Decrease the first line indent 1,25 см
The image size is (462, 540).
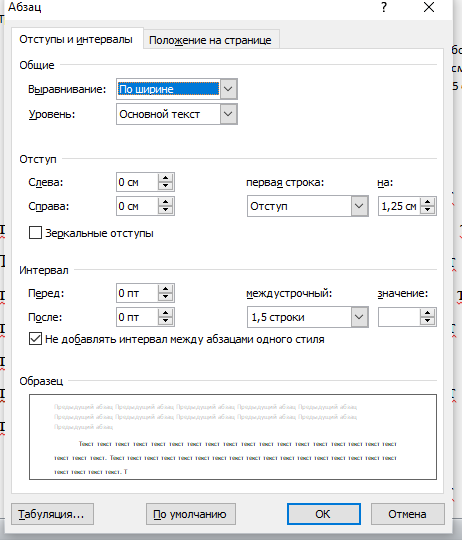[x=428, y=210]
